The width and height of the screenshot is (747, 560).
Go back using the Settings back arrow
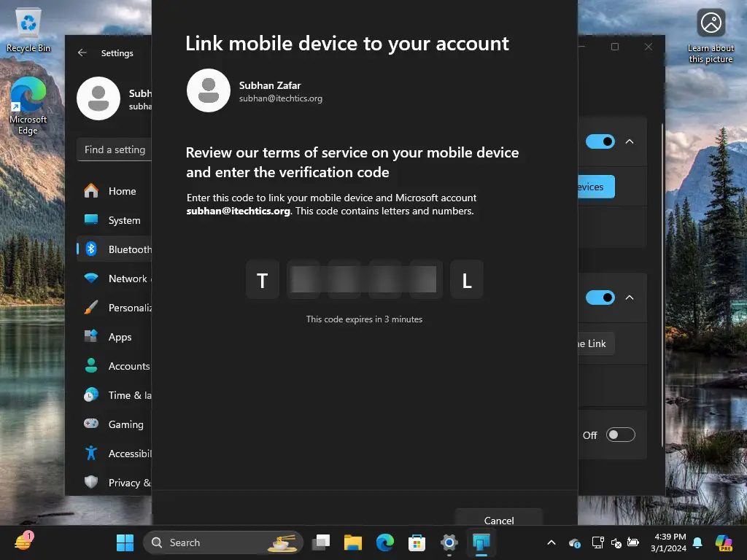tap(82, 52)
